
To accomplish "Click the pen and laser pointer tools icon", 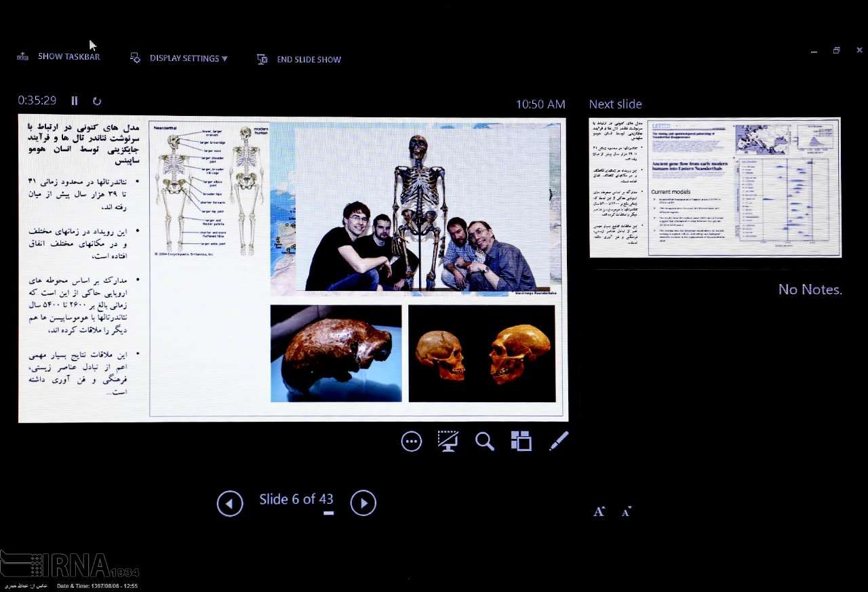I will [x=558, y=441].
